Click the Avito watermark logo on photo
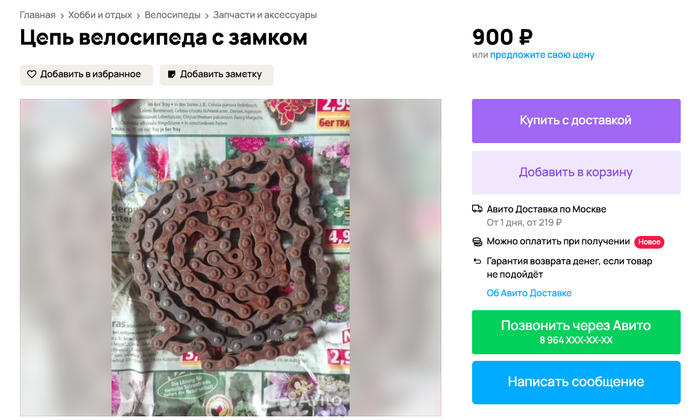Image resolution: width=700 pixels, height=420 pixels. 308,399
